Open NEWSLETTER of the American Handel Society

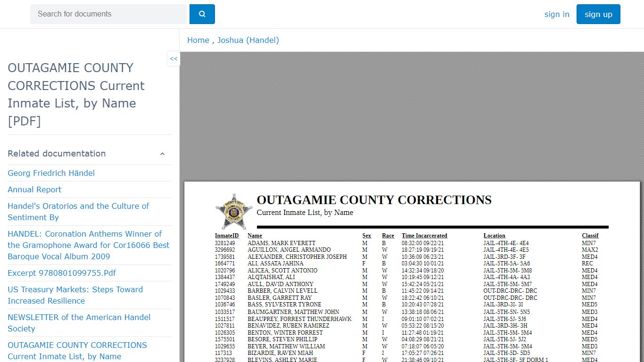pos(79,323)
